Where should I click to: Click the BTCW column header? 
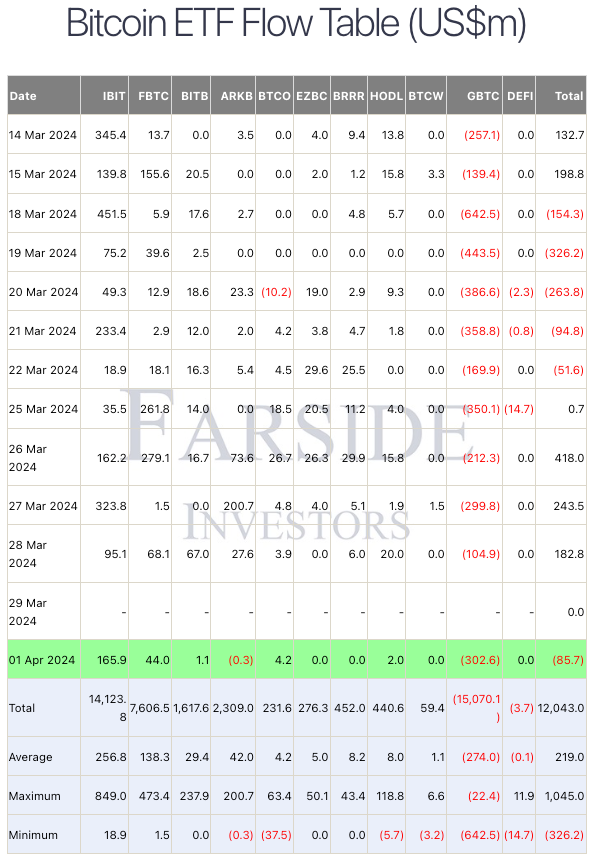coord(426,95)
